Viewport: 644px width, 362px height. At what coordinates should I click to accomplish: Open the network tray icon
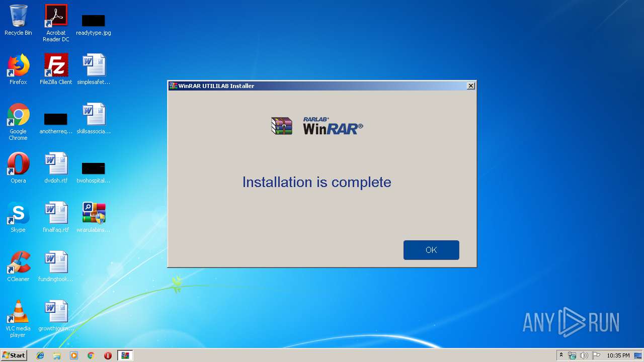click(x=572, y=355)
